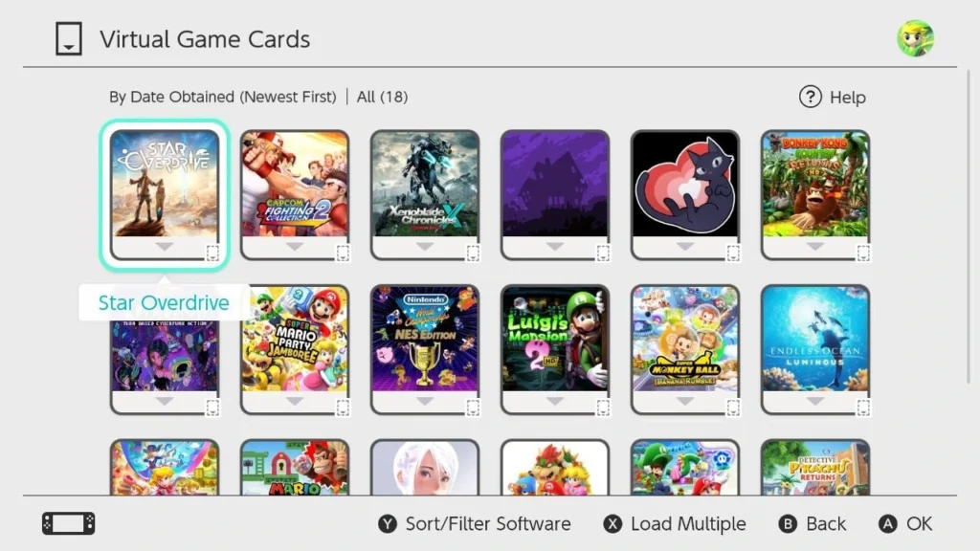This screenshot has width=980, height=551.
Task: Toggle load marker on Donkey Kong Country Returns
Action: 863,253
